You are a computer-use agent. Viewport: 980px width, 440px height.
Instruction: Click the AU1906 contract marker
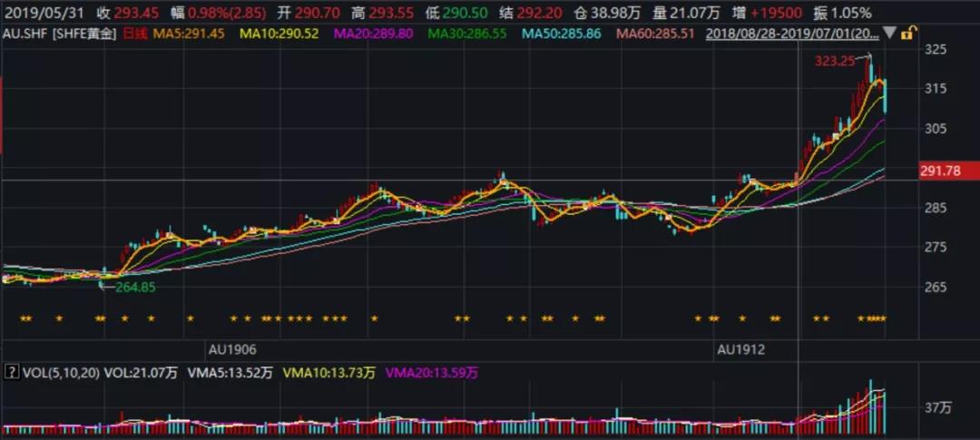pyautogui.click(x=232, y=348)
